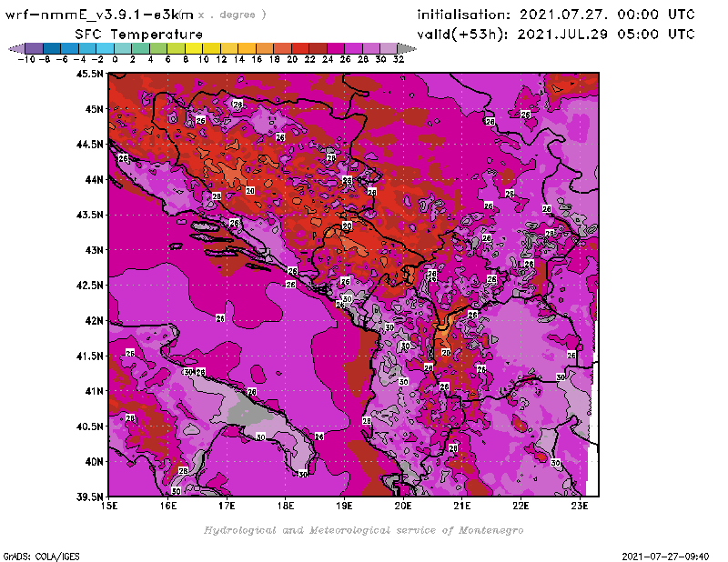Click the '-4' colorbar scale label
The width and height of the screenshot is (728, 562).
point(79,60)
